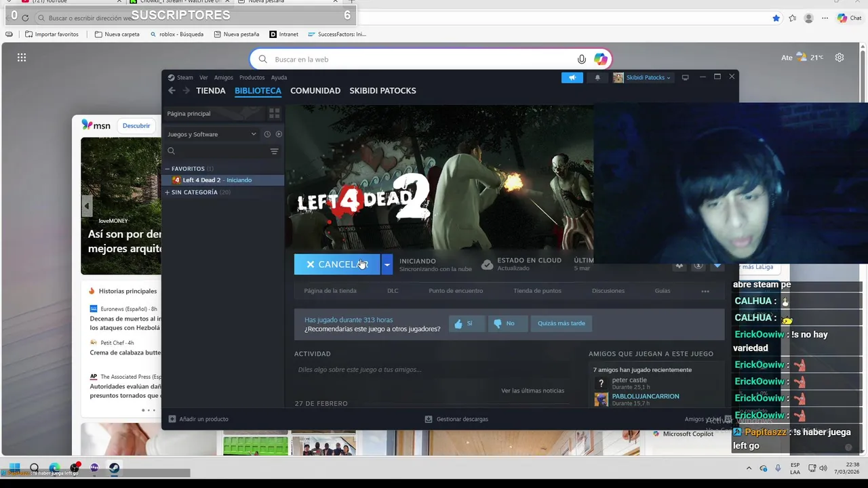Open the Productos menu
Screen dimensions: 868x488
252,77
